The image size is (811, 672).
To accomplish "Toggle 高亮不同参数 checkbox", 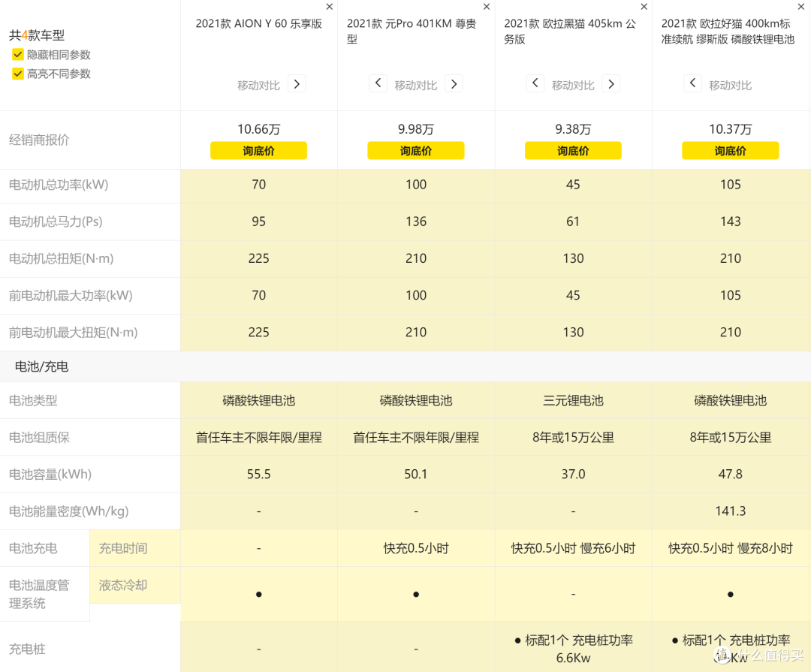I will [x=17, y=74].
